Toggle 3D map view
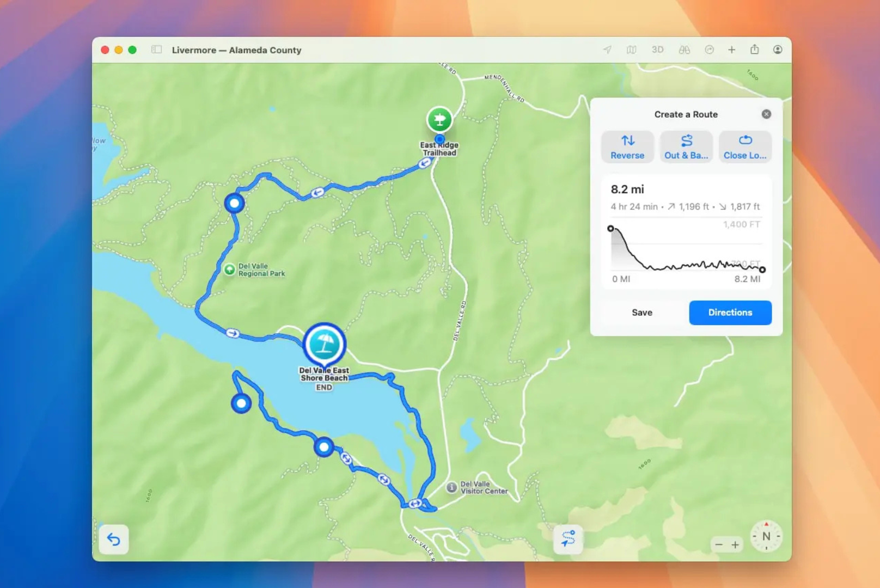880x588 pixels. (657, 50)
